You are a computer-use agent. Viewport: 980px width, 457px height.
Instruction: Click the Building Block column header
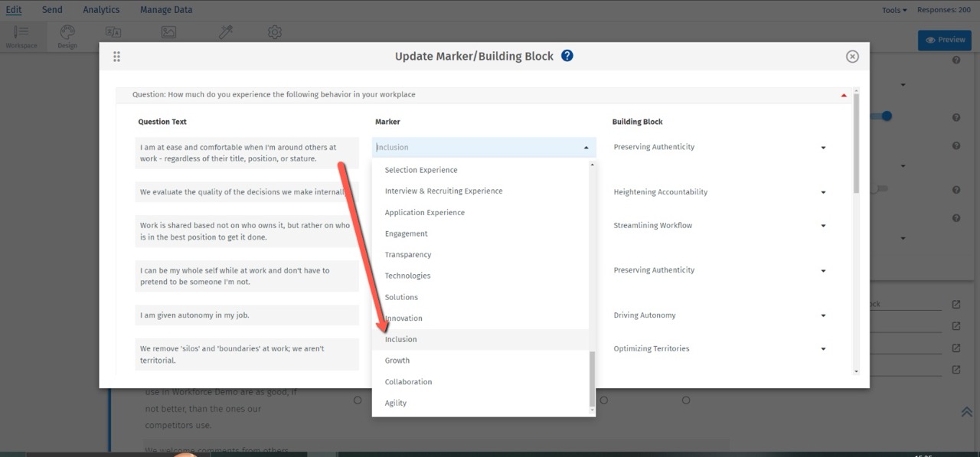637,122
